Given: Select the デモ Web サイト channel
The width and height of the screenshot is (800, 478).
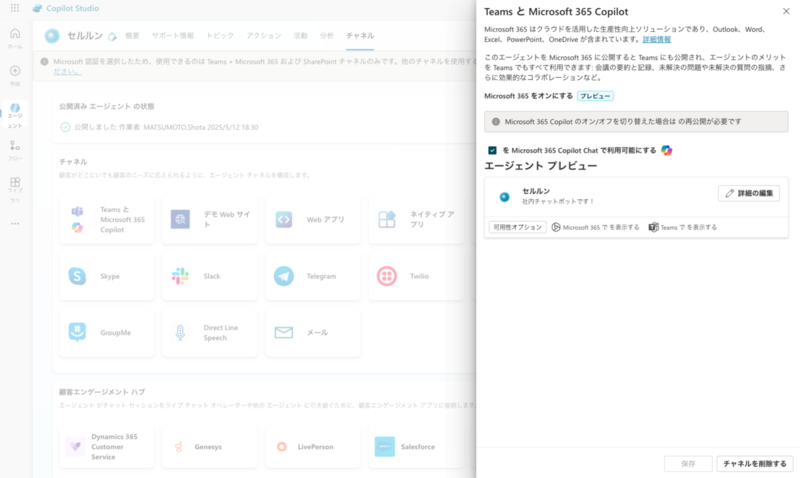Looking at the screenshot, I should pyautogui.click(x=210, y=219).
